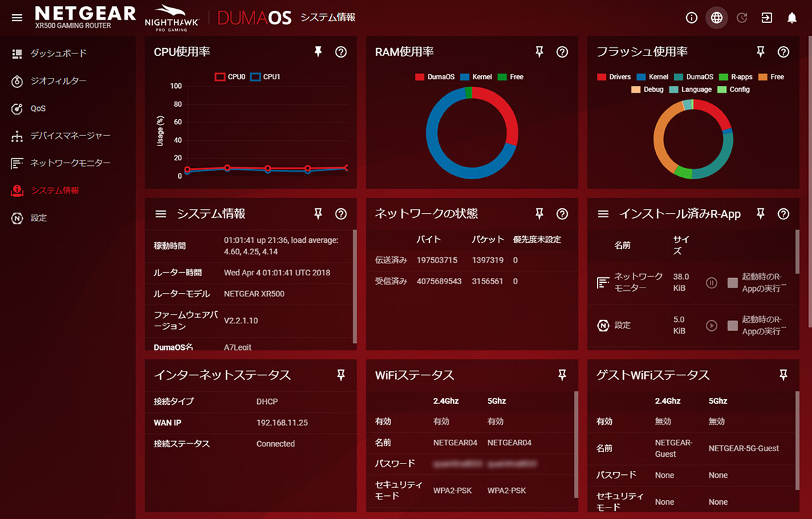Open デバイスマネージャー page
Viewport: 812px width, 519px height.
[x=70, y=136]
